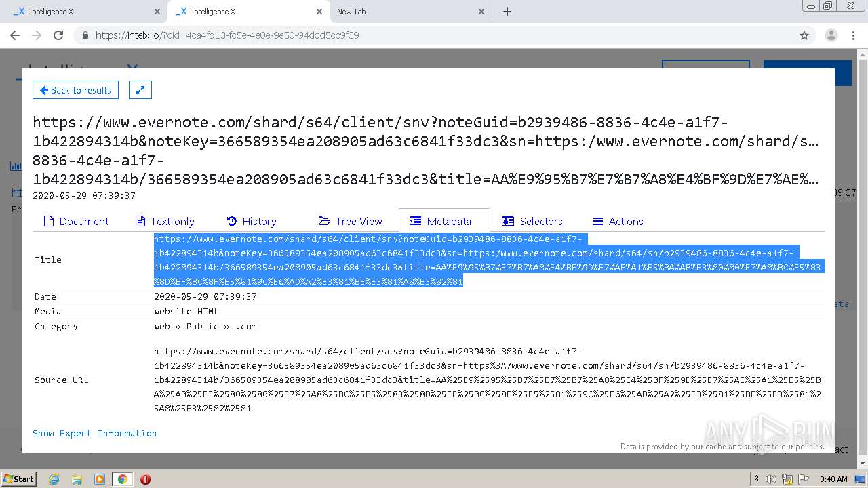Image resolution: width=868 pixels, height=488 pixels.
Task: Click the Source URL value text
Action: pos(487,380)
